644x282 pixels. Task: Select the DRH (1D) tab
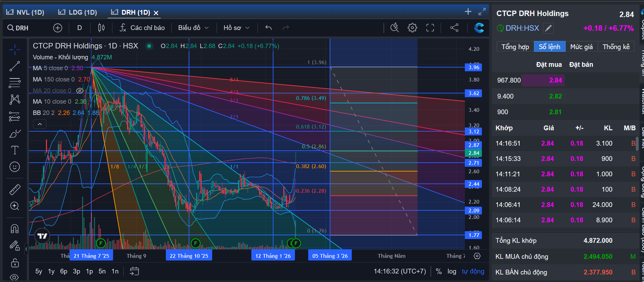[131, 12]
